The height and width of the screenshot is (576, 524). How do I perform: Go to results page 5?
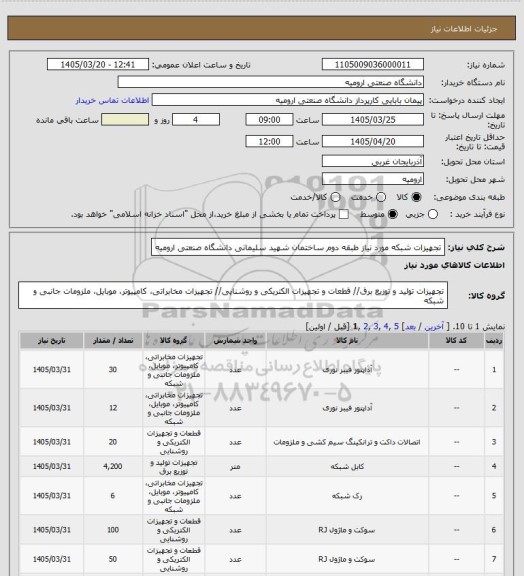pos(396,326)
